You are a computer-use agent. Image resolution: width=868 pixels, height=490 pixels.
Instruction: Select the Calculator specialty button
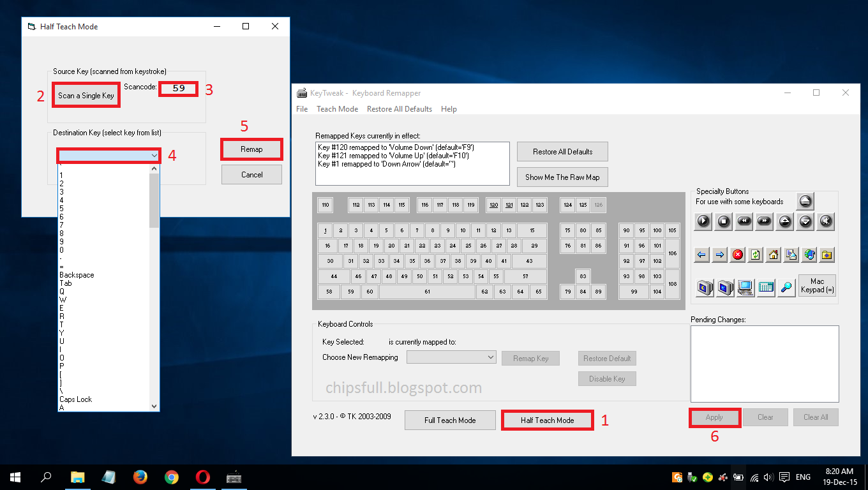pyautogui.click(x=766, y=287)
